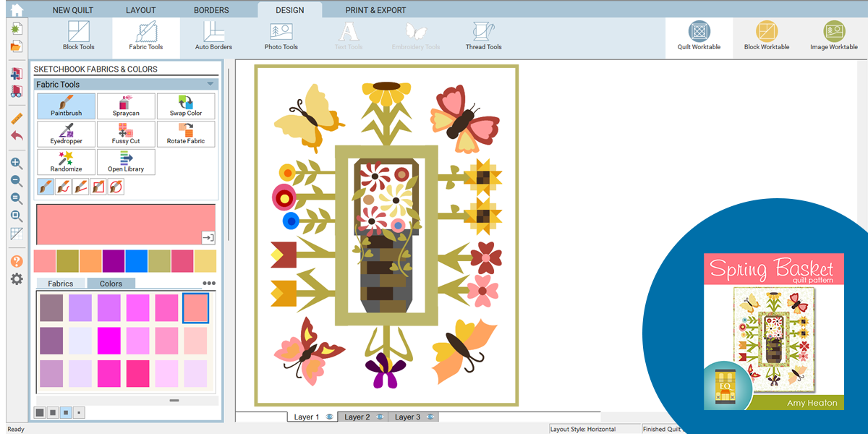The image size is (868, 434).
Task: Click the palette horizontal scrollbar thumb
Action: (174, 400)
